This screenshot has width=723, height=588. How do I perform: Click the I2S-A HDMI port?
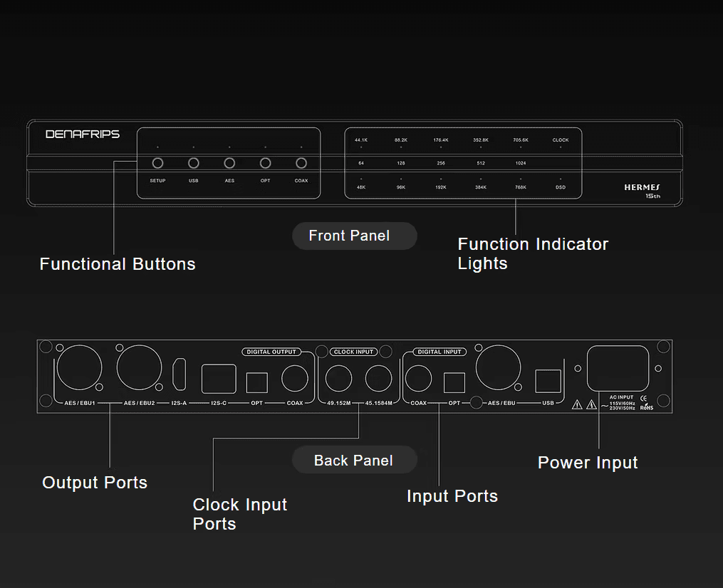pos(179,374)
